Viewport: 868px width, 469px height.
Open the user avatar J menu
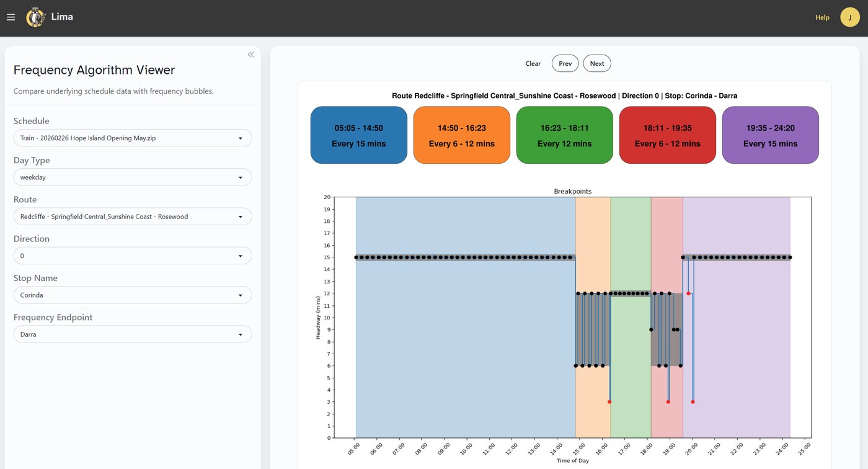(x=849, y=17)
